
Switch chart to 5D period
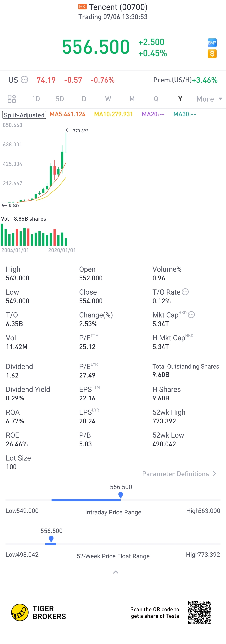[x=60, y=99]
